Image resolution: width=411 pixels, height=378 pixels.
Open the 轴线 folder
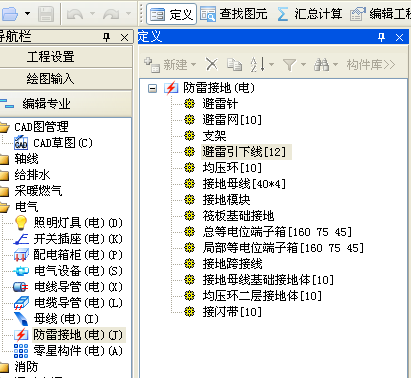26,159
